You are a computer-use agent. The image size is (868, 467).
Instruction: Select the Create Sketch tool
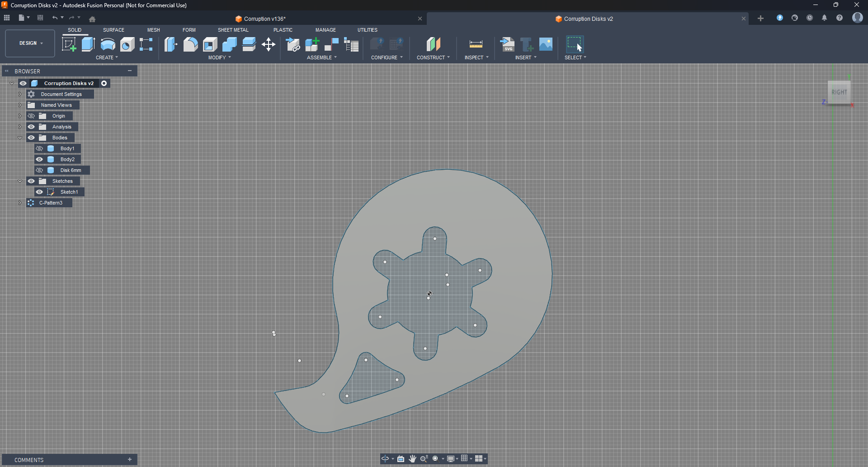coord(69,44)
